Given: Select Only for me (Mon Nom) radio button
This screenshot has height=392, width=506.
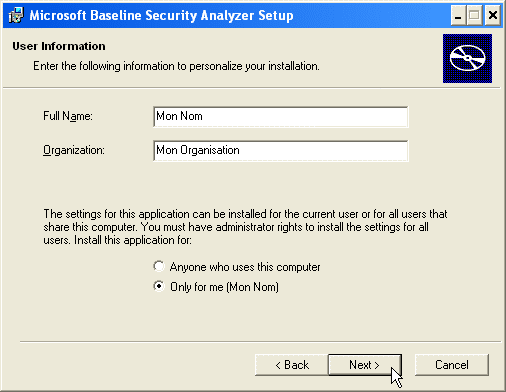Looking at the screenshot, I should 159,286.
